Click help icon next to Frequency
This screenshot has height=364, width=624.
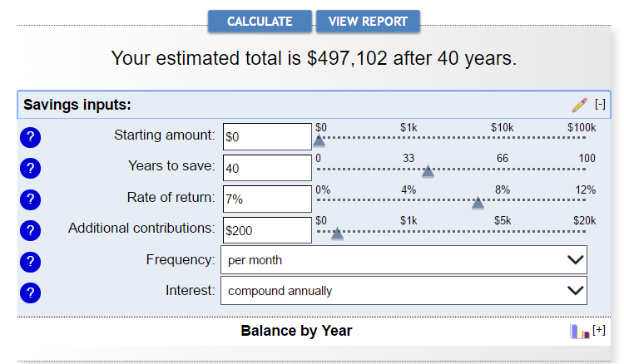tap(30, 262)
